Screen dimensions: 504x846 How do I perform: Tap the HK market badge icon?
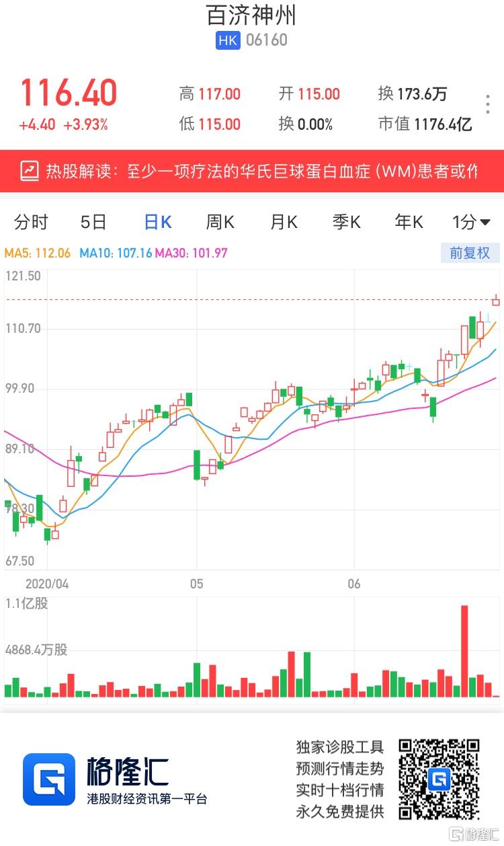click(x=228, y=40)
